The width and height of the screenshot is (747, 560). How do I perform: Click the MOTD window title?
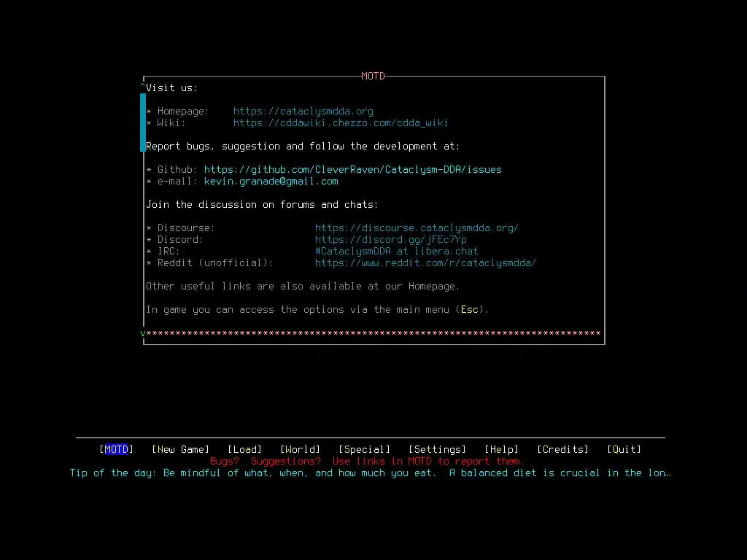(373, 76)
